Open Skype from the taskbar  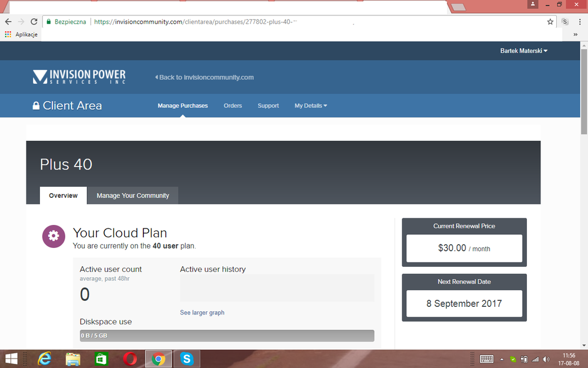coord(187,359)
